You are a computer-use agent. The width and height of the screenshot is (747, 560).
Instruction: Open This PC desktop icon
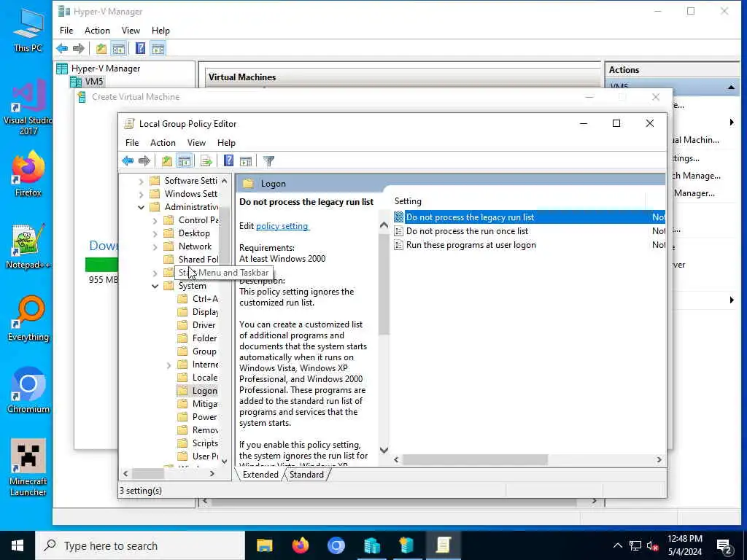point(28,30)
